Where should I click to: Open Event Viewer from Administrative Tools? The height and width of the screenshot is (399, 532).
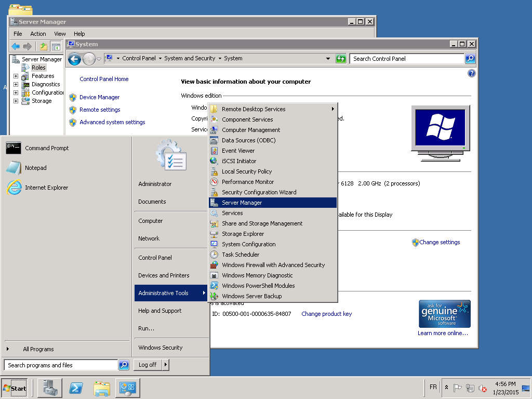[237, 151]
